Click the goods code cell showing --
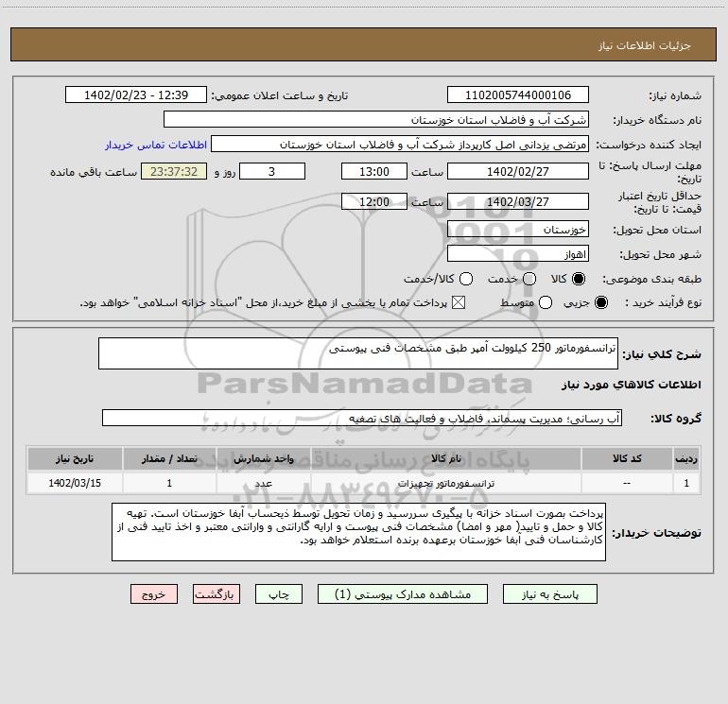This screenshot has height=704, width=728. click(627, 483)
